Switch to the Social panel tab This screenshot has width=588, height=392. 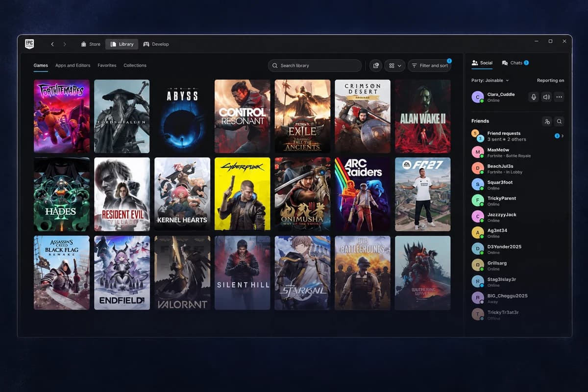[x=482, y=63]
